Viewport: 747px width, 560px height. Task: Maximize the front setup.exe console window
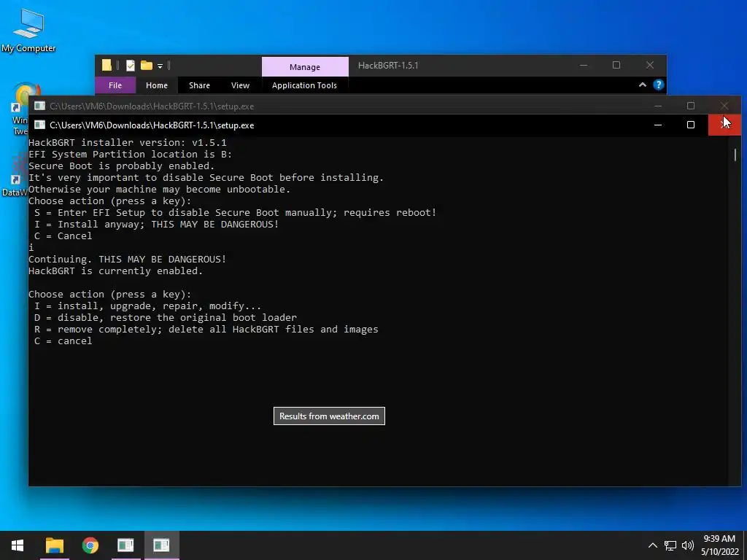coord(691,125)
